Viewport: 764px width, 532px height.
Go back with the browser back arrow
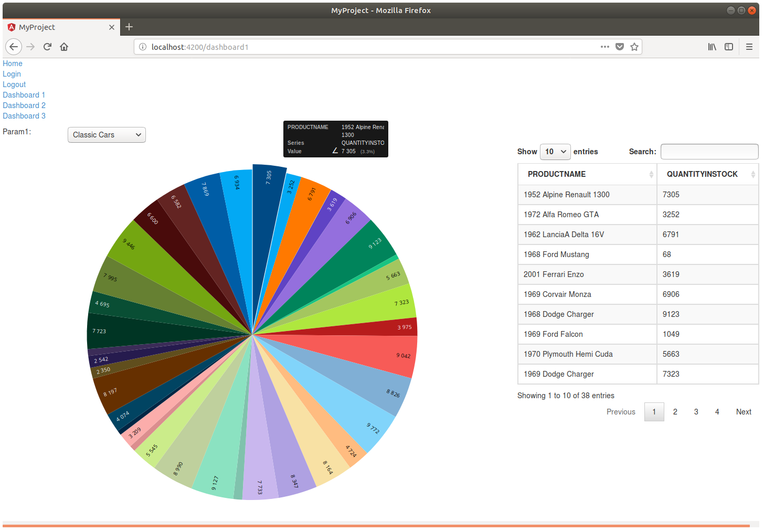(14, 47)
